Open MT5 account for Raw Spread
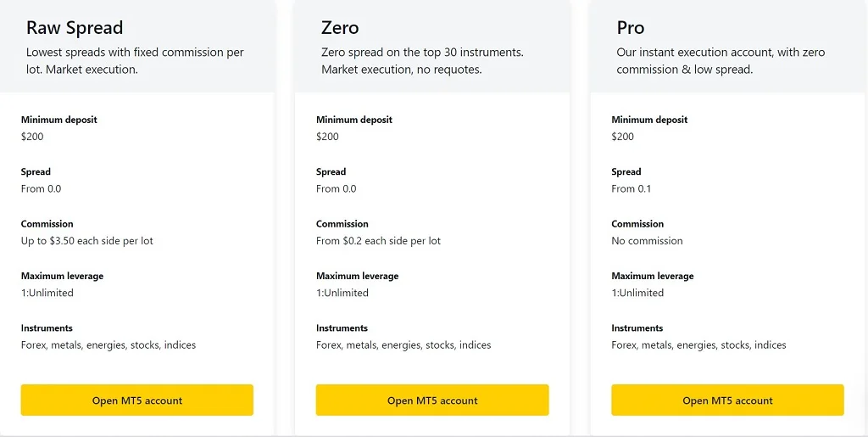 [x=136, y=401]
